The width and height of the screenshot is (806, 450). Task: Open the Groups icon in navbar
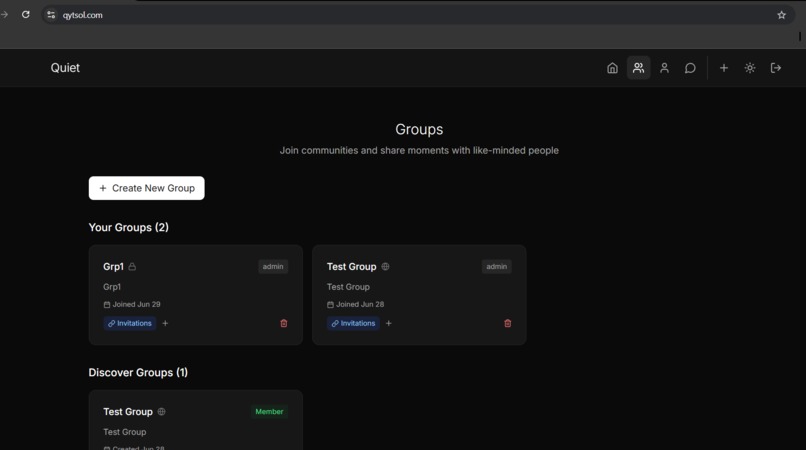[638, 68]
